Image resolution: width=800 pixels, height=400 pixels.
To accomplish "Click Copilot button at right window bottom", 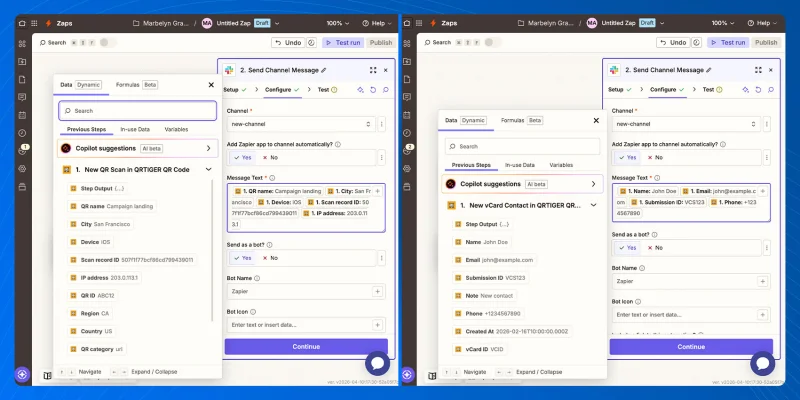I will (407, 374).
